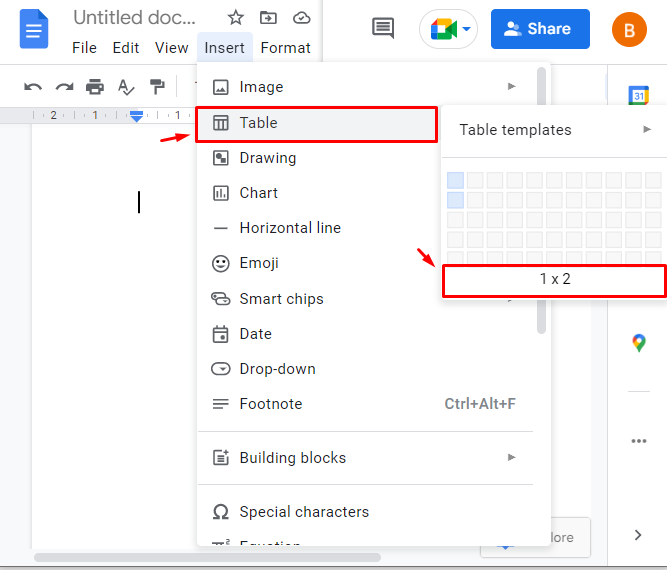Image resolution: width=667 pixels, height=570 pixels.
Task: Open the orange B account avatar
Action: tap(629, 30)
